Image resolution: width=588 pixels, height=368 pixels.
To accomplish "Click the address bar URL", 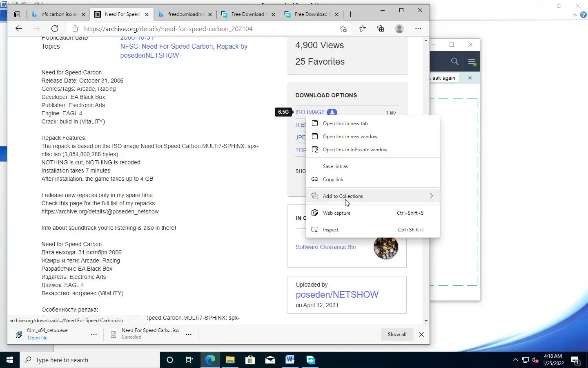I will click(x=168, y=29).
